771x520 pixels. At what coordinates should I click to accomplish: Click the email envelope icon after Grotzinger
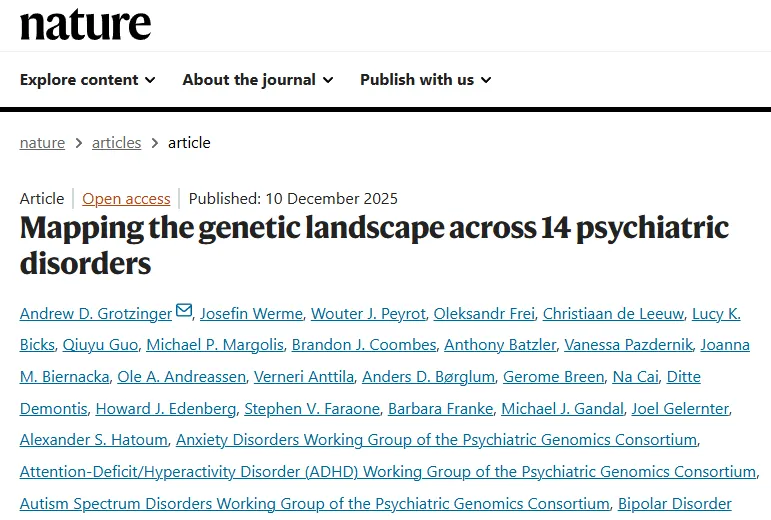184,311
